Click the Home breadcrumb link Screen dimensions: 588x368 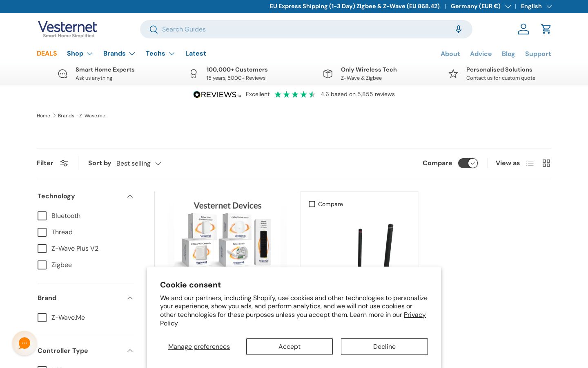tap(43, 116)
